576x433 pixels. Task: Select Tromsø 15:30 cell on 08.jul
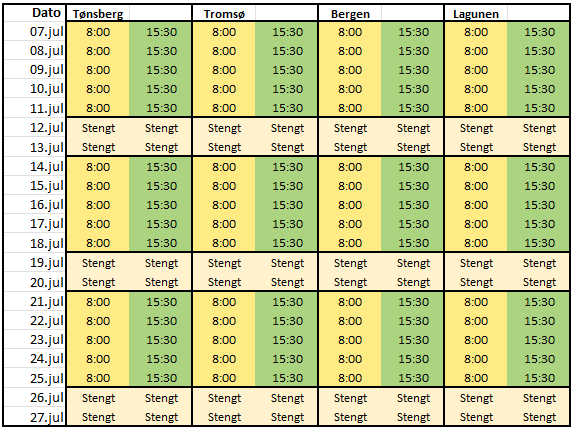pyautogui.click(x=287, y=51)
